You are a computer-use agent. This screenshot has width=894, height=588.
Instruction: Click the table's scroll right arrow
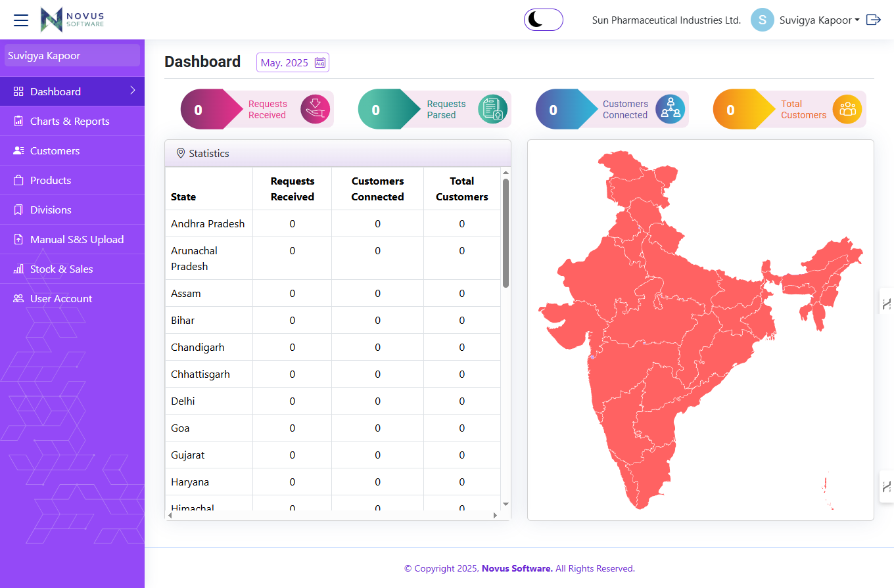point(495,516)
